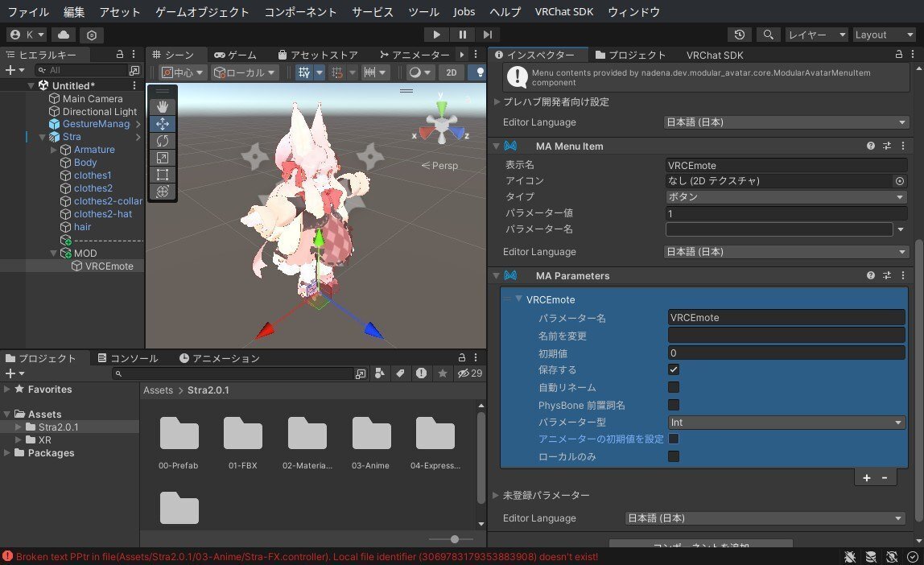
Task: Click the search by label icon
Action: point(400,373)
